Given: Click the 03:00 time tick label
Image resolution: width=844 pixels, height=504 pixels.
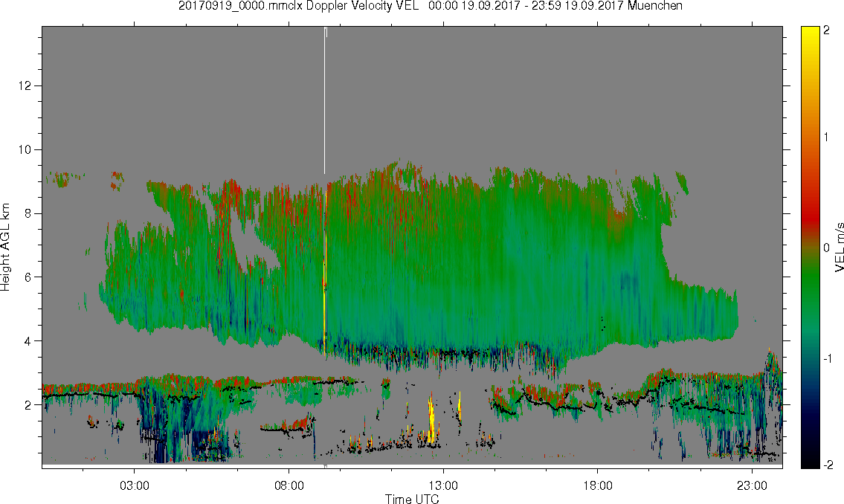Looking at the screenshot, I should coord(134,485).
